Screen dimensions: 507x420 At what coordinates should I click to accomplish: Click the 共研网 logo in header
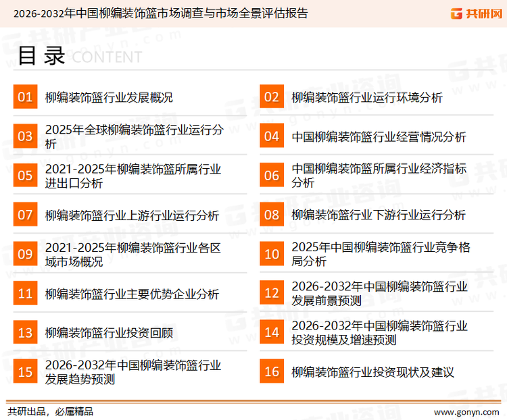tap(477, 14)
